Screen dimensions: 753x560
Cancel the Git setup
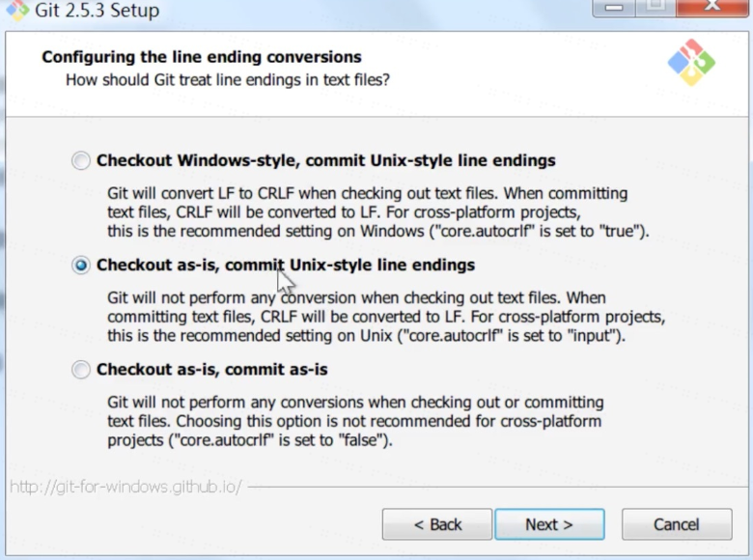(677, 524)
